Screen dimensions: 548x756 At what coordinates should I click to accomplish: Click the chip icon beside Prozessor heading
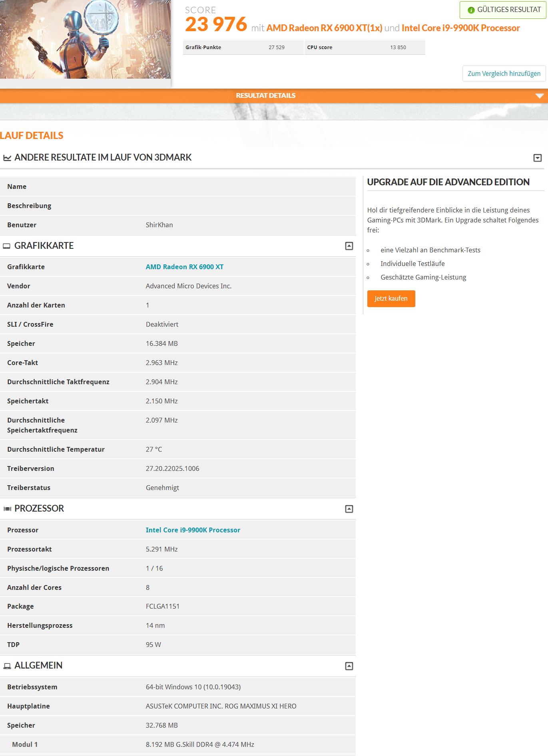[7, 509]
